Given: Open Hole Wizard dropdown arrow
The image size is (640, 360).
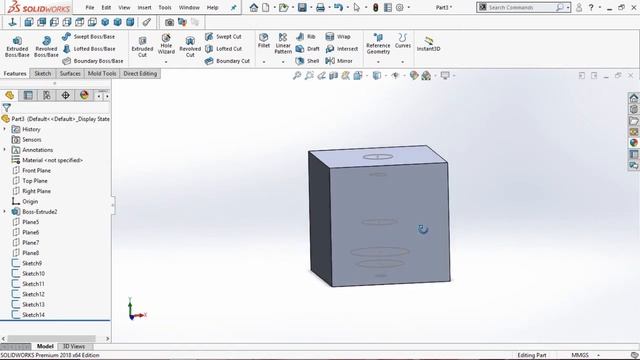Looking at the screenshot, I should (166, 62).
